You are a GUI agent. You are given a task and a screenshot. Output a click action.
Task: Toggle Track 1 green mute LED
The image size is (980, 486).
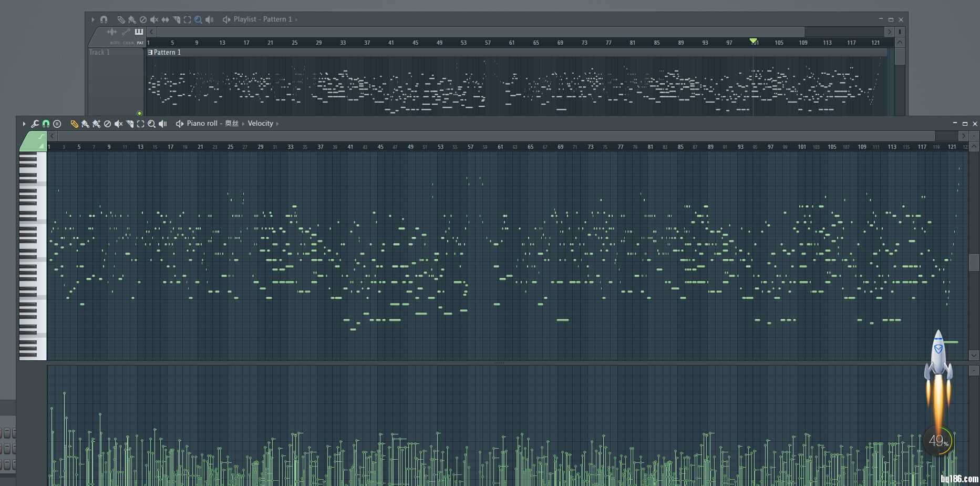pyautogui.click(x=139, y=113)
